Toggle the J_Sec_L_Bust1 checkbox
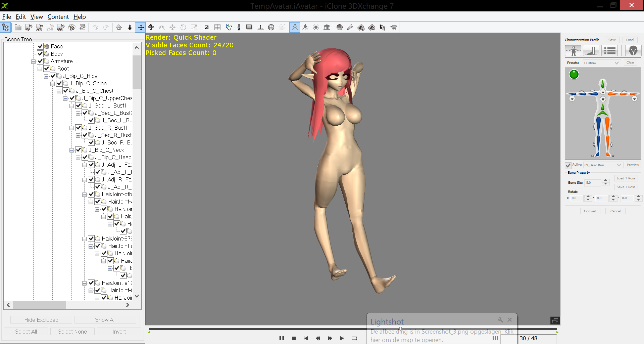 (79, 105)
